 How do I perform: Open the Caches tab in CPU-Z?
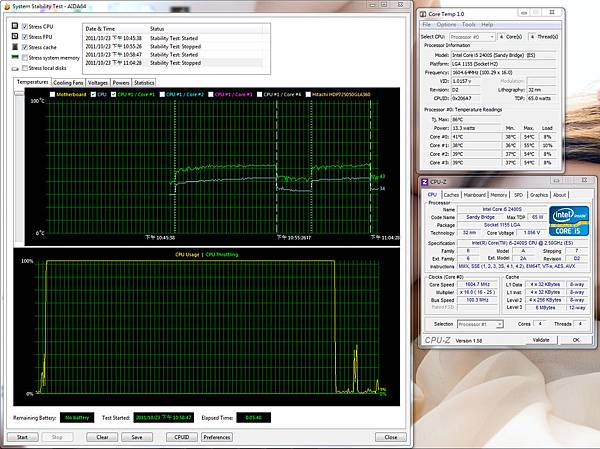451,195
